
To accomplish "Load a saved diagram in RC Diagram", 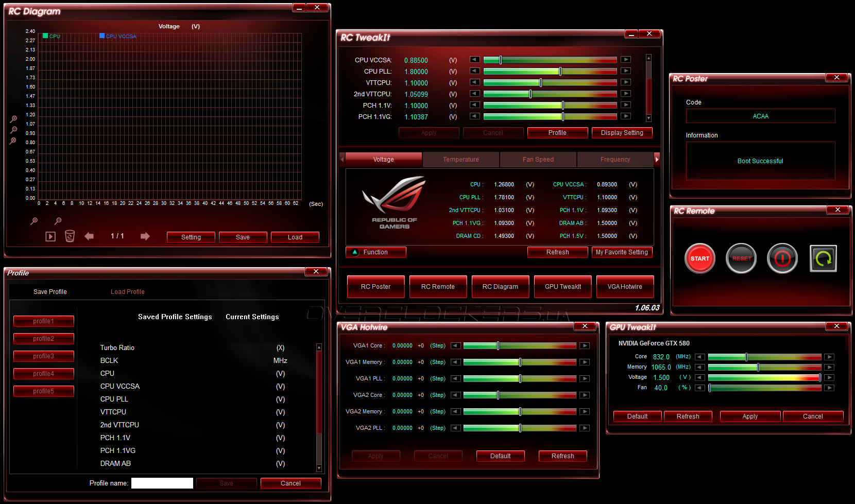I will [x=295, y=237].
